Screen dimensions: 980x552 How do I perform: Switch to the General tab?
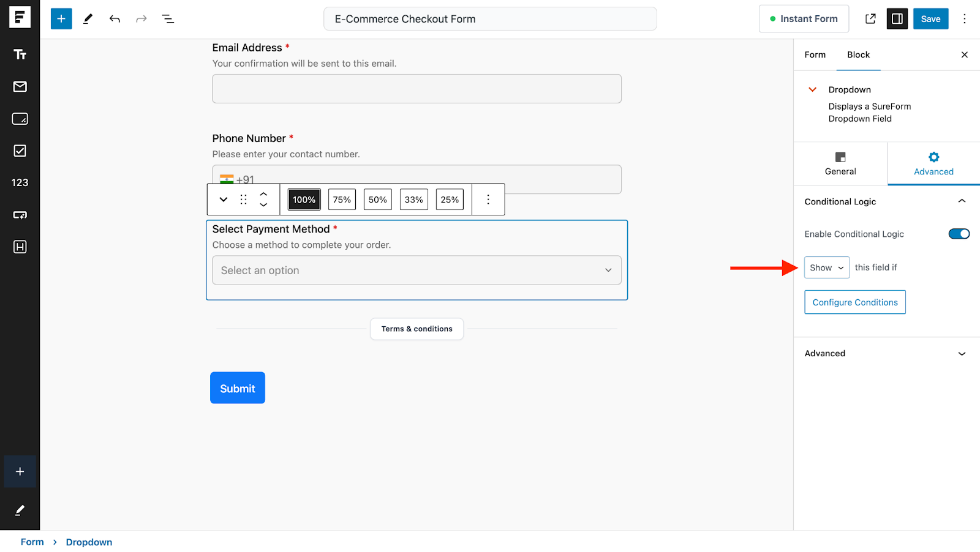tap(840, 163)
